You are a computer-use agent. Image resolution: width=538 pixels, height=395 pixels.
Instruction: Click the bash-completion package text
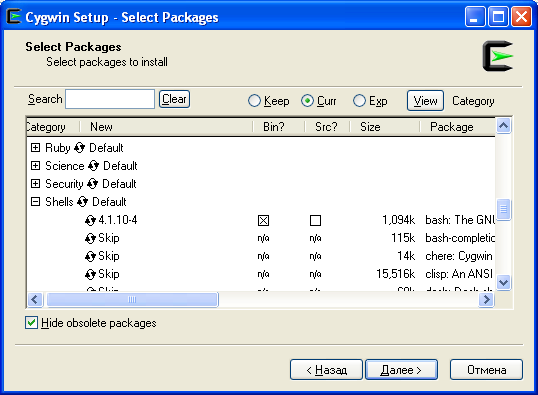(x=460, y=238)
